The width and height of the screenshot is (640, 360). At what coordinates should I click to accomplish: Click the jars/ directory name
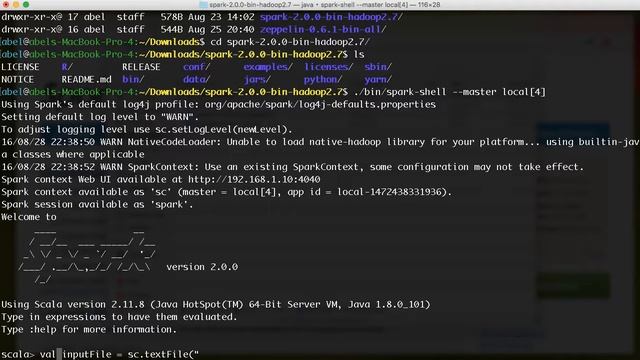pos(257,80)
